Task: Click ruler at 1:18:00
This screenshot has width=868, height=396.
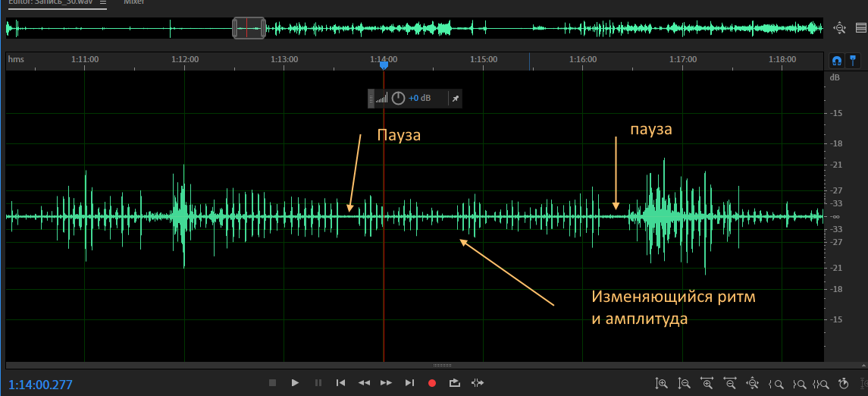Action: pyautogui.click(x=783, y=58)
